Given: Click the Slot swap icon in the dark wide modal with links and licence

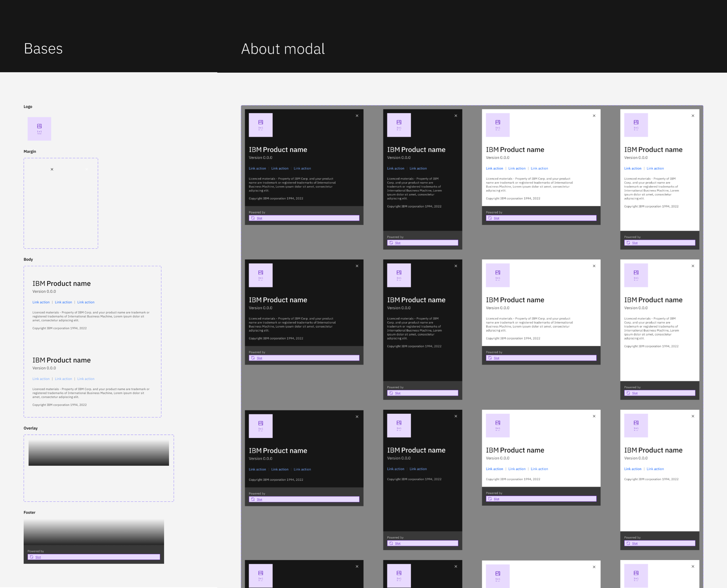Looking at the screenshot, I should (253, 218).
